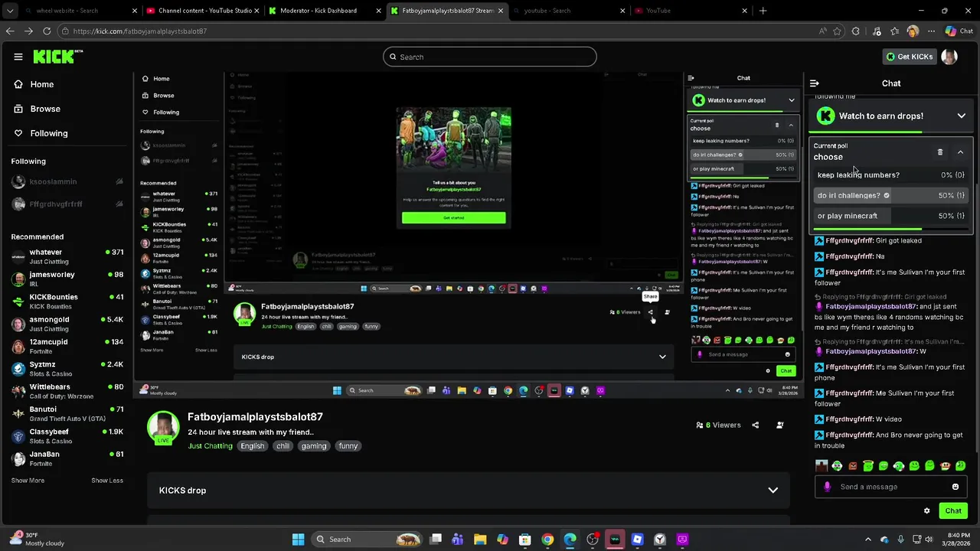Click the purple microphone icon in chat input

pos(827,487)
